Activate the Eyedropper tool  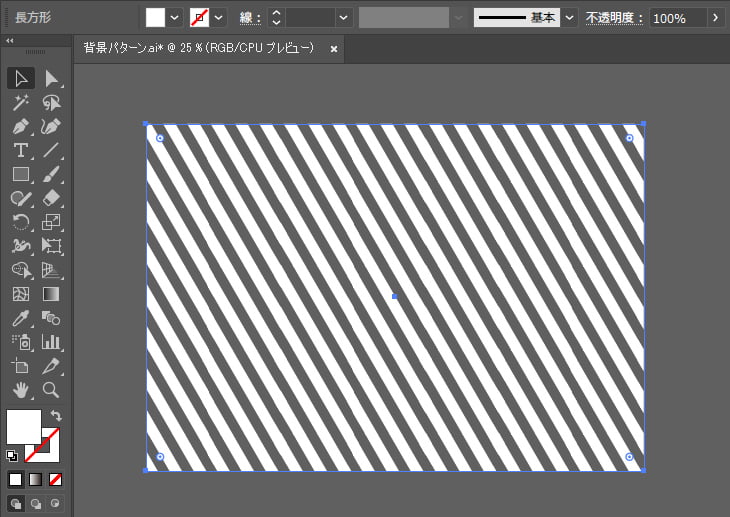pyautogui.click(x=20, y=318)
